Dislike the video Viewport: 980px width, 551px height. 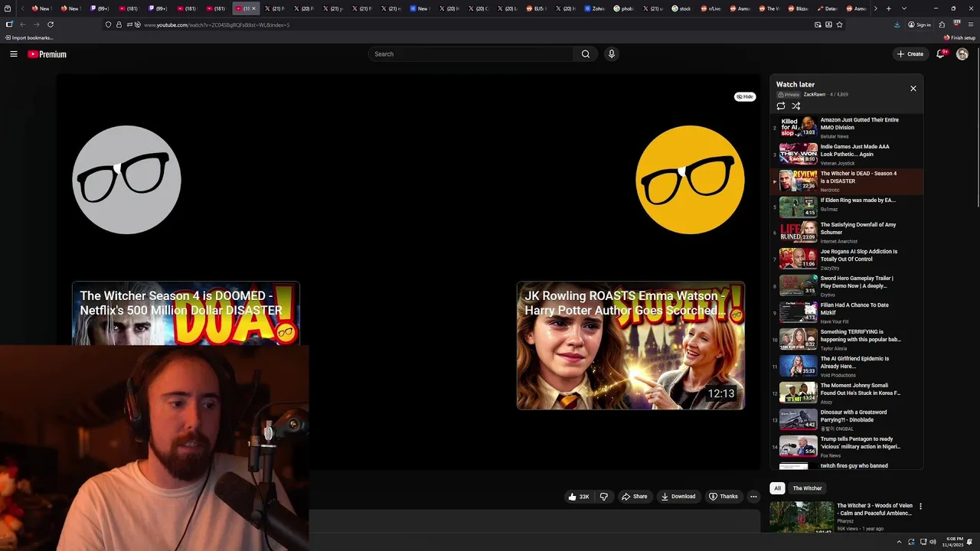click(603, 497)
